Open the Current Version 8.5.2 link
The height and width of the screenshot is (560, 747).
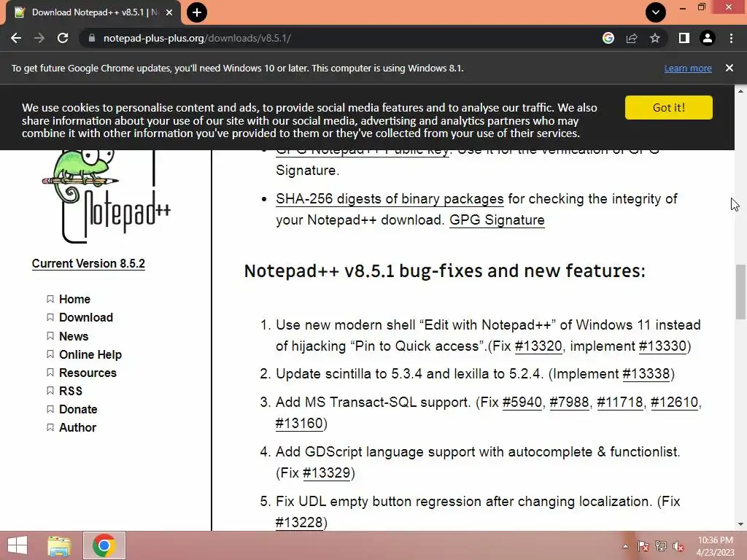[88, 263]
